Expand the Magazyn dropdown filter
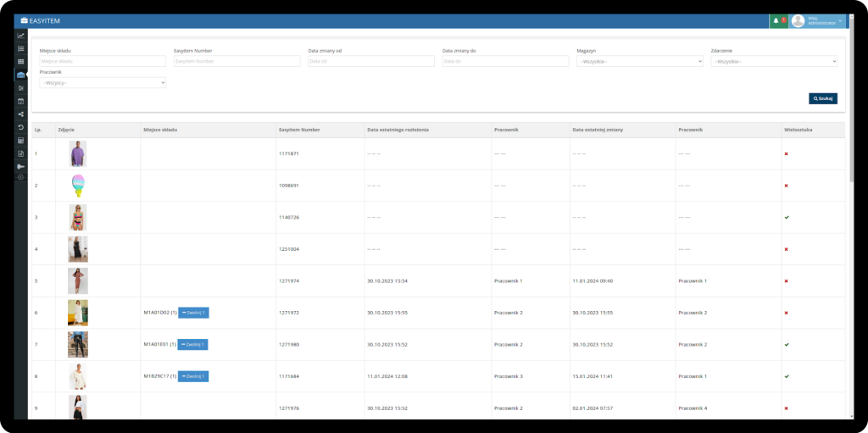Image resolution: width=868 pixels, height=433 pixels. pyautogui.click(x=640, y=61)
